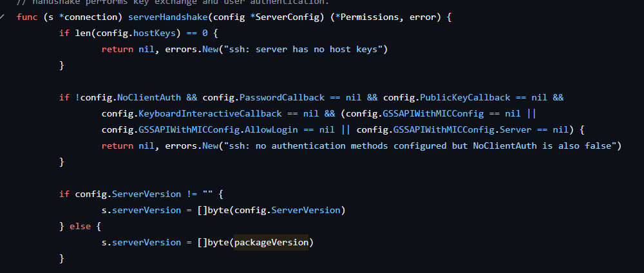Select the KeyboardInteractiveCallback symbol
Image resolution: width=644 pixels, height=273 pixels.
pyautogui.click(x=211, y=114)
